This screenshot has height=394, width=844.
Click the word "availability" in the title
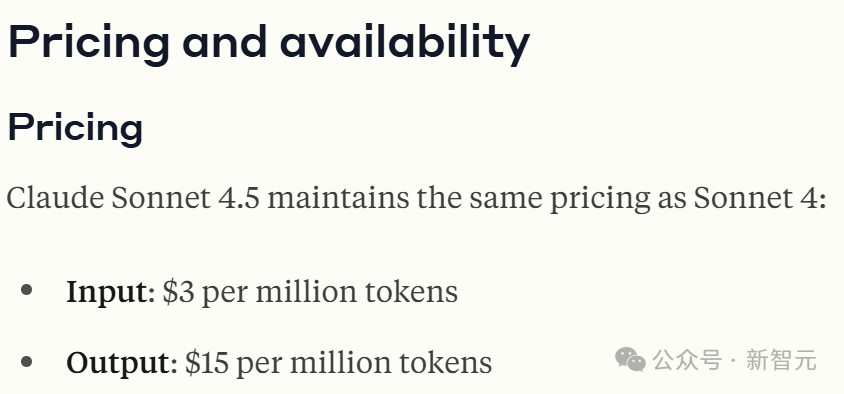(x=405, y=42)
